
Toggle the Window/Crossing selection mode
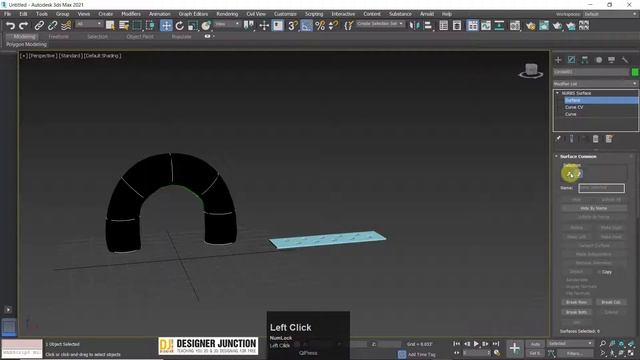150,26
